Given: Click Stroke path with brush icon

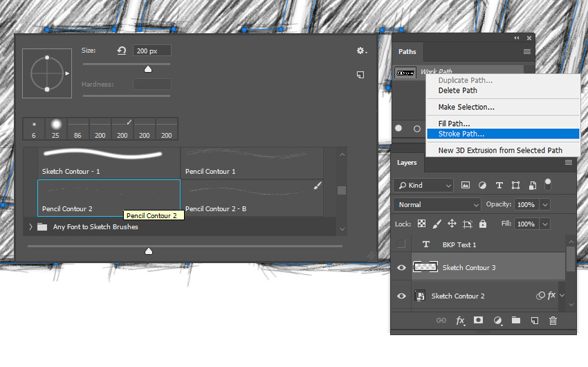Looking at the screenshot, I should pos(417,129).
